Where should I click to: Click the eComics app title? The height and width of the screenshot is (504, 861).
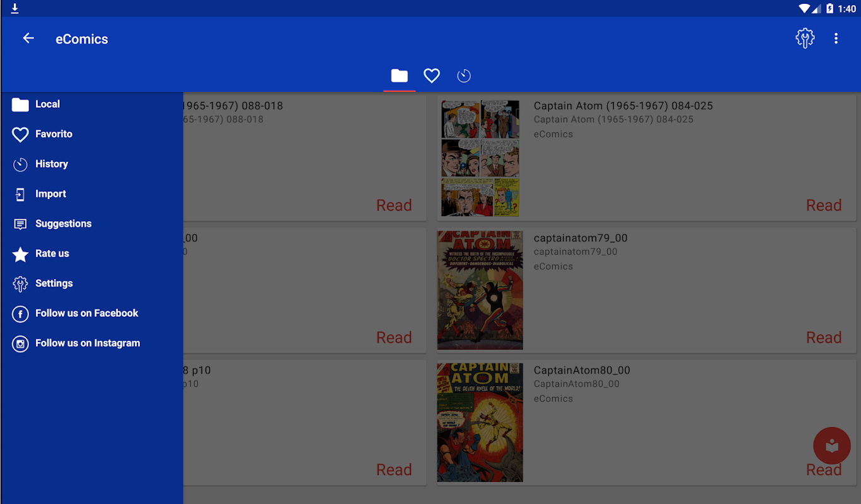(82, 39)
